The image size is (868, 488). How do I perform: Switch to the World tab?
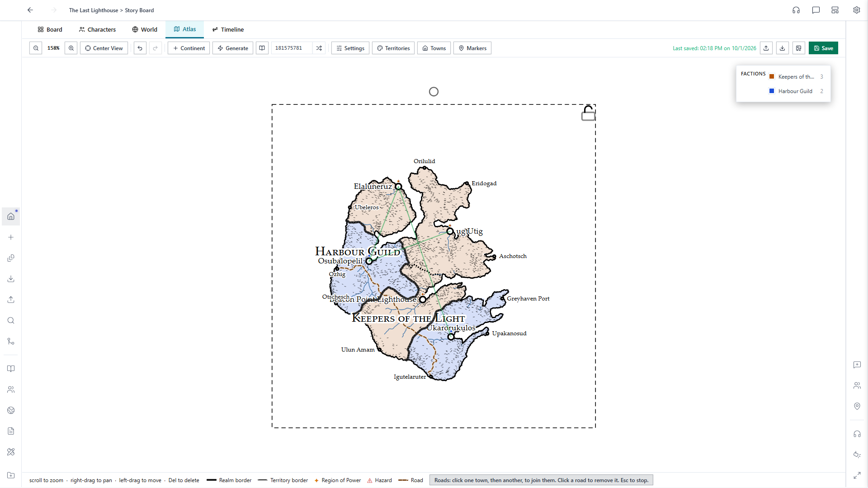(145, 29)
